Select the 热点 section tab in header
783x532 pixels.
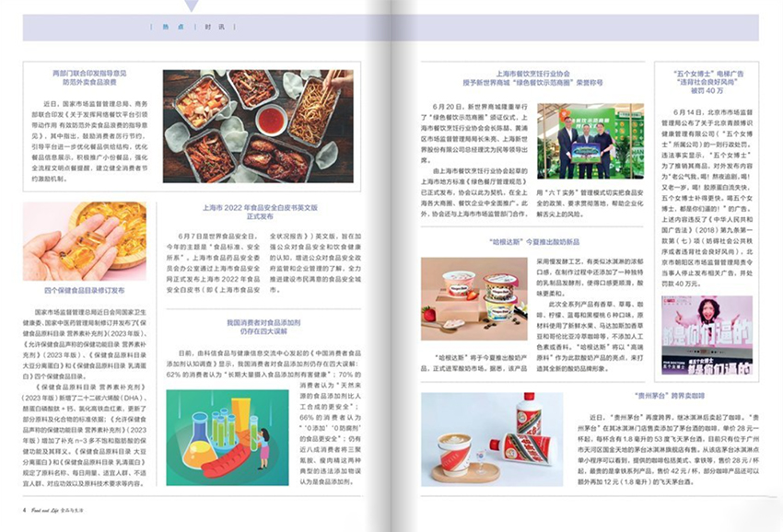(173, 27)
